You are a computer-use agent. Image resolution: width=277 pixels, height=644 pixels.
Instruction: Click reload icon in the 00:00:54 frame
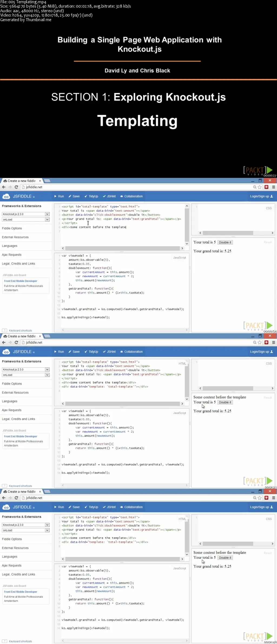(16, 187)
